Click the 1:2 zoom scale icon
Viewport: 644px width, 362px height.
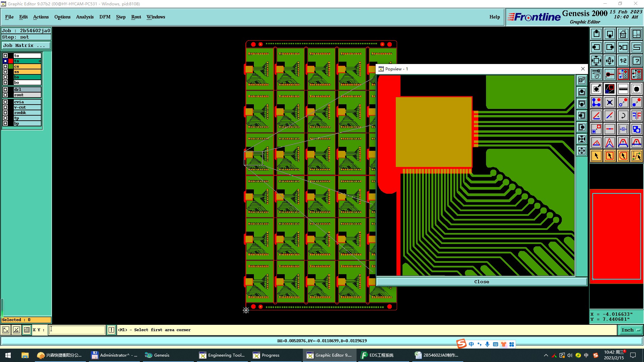coord(623,61)
